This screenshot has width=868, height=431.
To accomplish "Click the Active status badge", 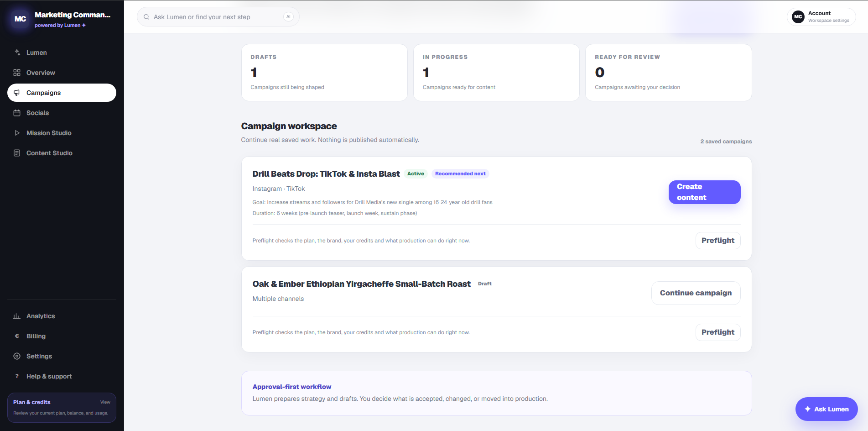I will [x=416, y=173].
